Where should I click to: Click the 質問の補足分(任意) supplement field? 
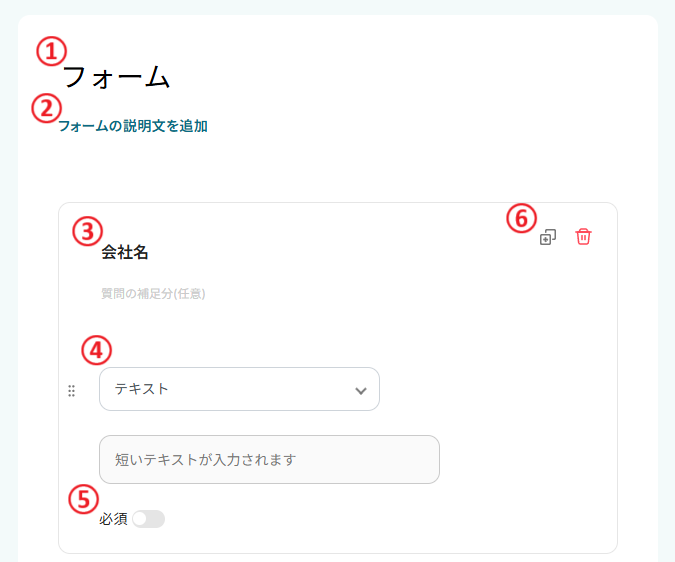point(153,294)
